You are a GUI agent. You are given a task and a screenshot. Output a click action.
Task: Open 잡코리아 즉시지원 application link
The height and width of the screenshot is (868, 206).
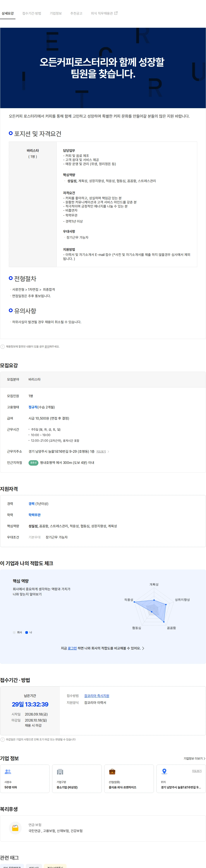[x=96, y=696]
